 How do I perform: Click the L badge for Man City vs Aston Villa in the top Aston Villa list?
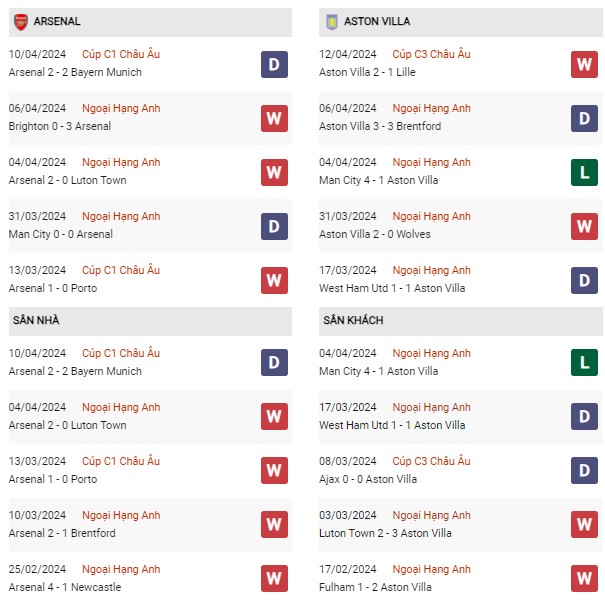tap(584, 172)
